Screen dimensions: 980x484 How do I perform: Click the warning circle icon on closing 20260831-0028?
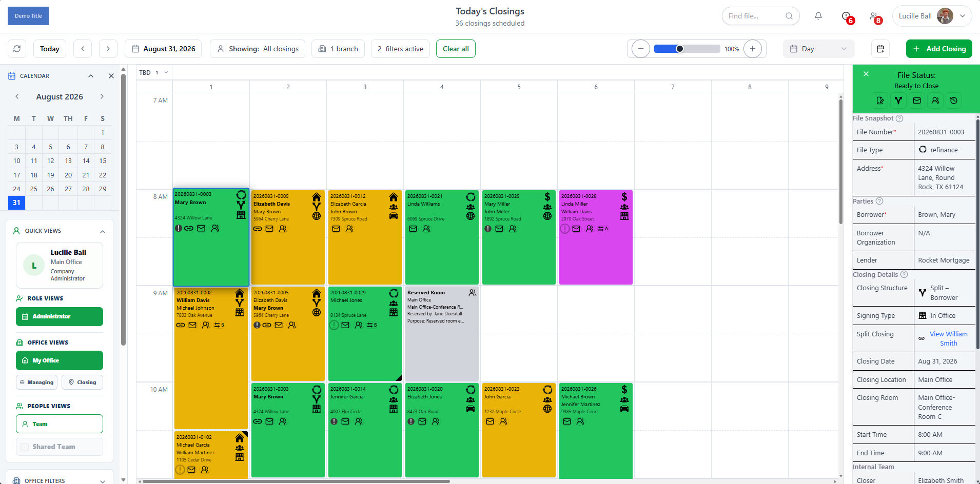point(565,229)
